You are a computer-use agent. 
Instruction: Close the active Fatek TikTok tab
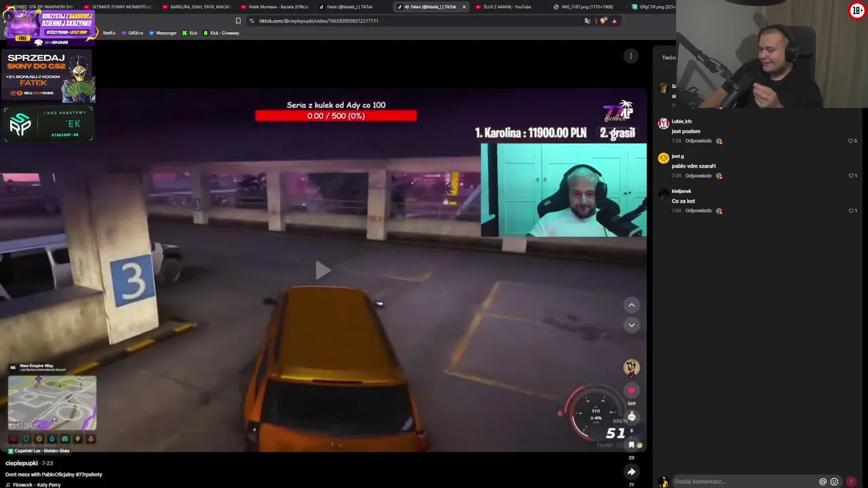(x=464, y=7)
